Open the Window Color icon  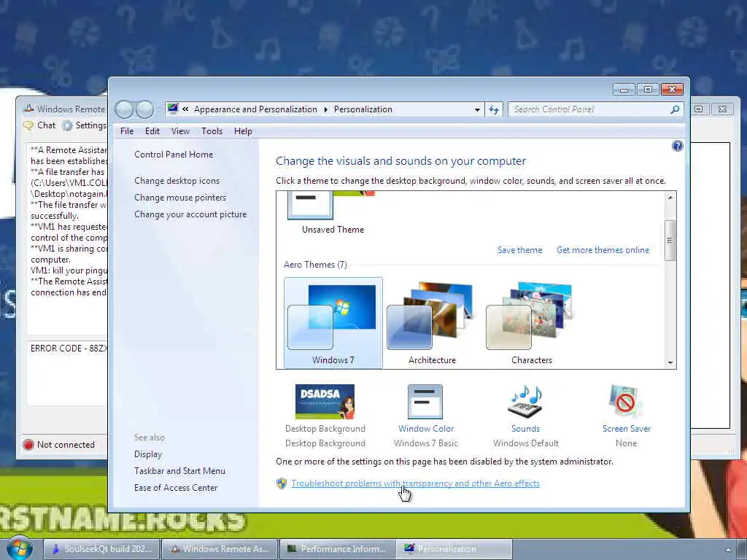(425, 402)
